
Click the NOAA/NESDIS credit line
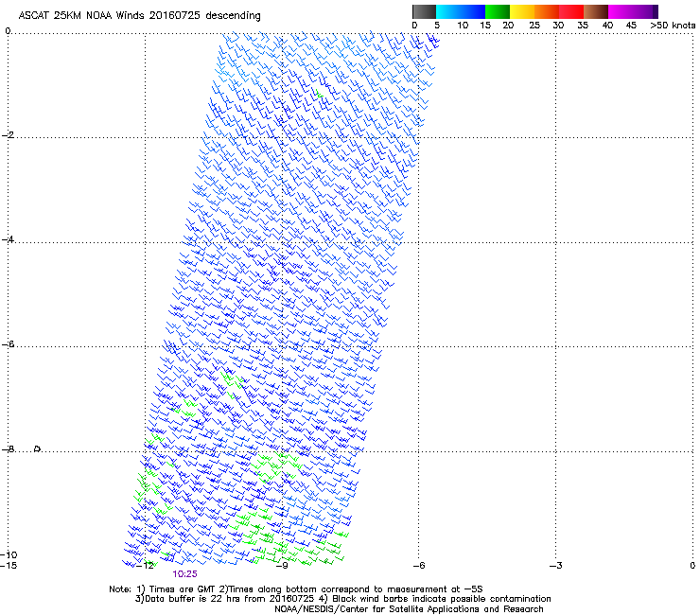click(x=409, y=609)
